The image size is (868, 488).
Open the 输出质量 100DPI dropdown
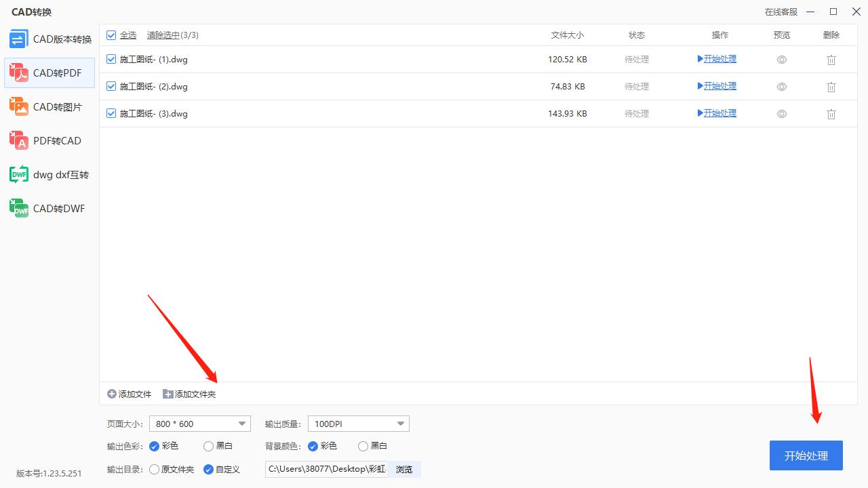click(359, 424)
